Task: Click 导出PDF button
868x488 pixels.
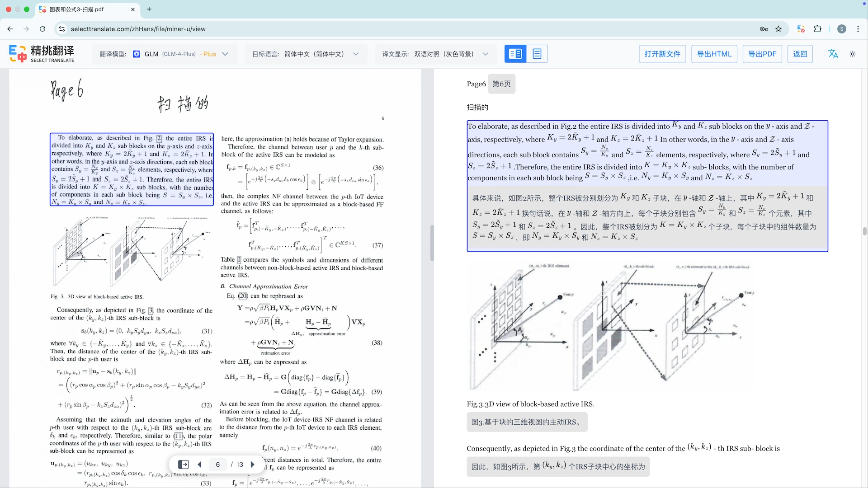Action: (762, 54)
